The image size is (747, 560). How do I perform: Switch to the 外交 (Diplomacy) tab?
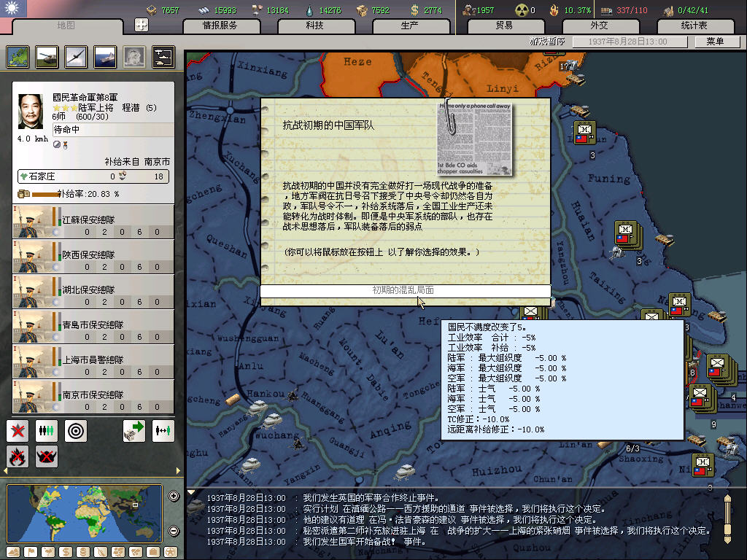point(598,26)
